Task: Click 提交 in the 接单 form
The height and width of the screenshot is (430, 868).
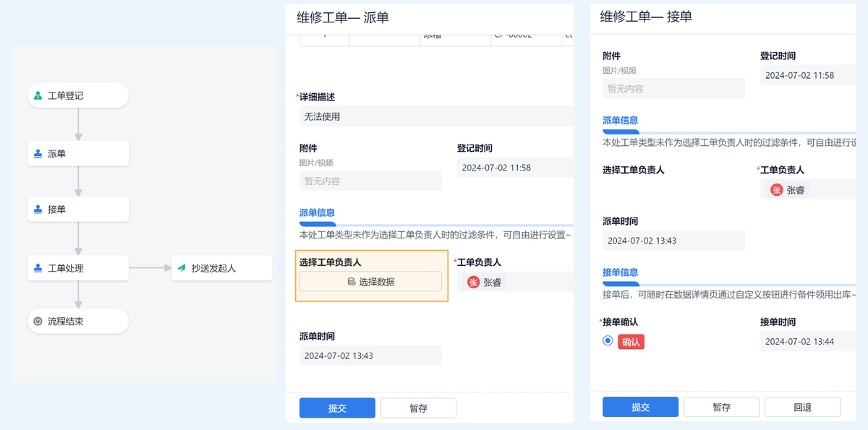Action: pos(640,407)
